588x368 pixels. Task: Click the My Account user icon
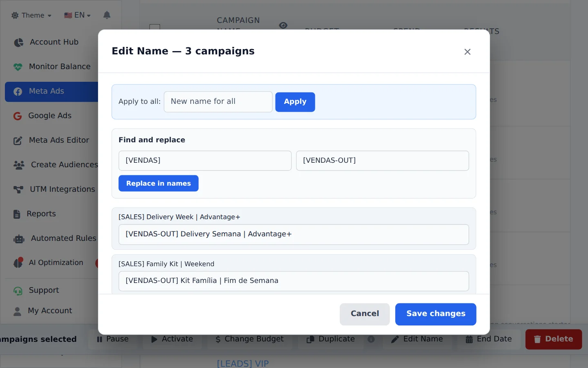coord(17,311)
